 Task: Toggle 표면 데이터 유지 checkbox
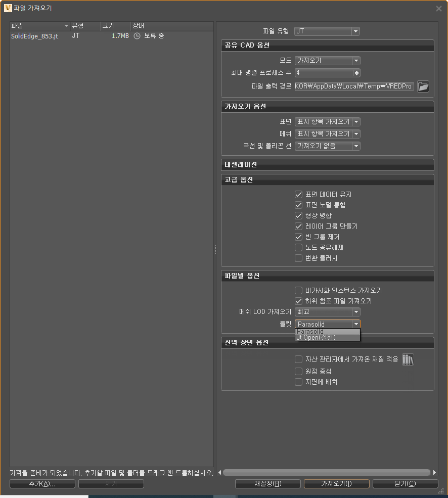click(x=298, y=194)
